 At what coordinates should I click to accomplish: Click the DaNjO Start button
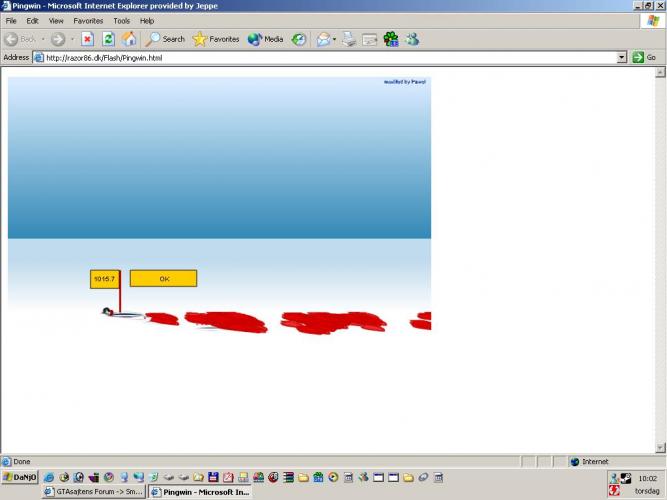click(x=20, y=477)
